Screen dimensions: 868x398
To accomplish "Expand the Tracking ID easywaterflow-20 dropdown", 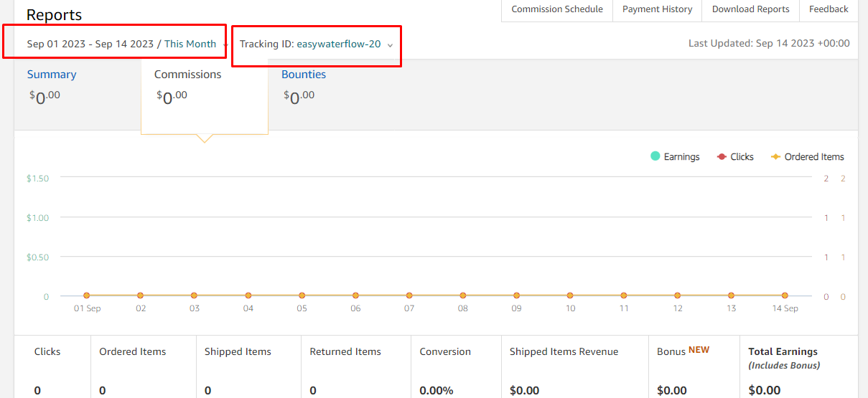I will (316, 44).
